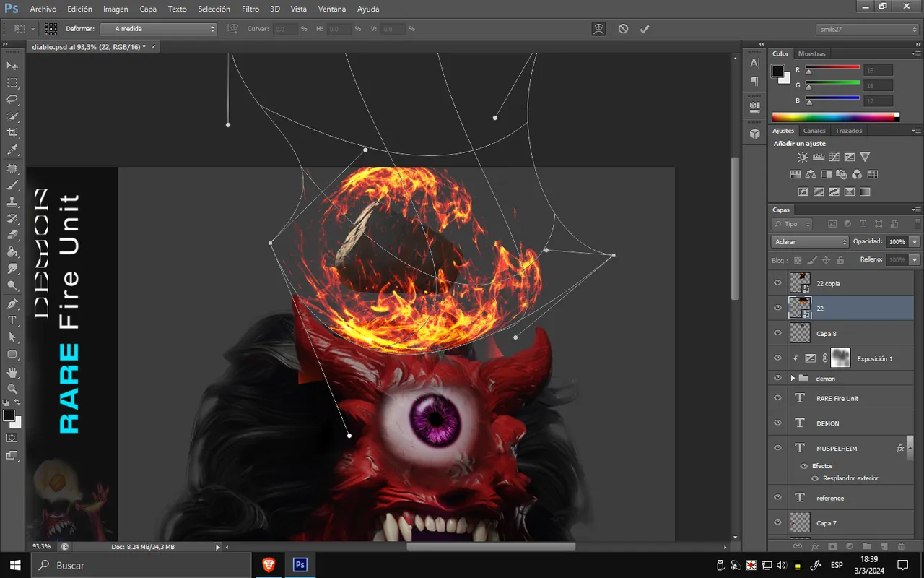This screenshot has height=578, width=924.
Task: Select the Crop tool
Action: coord(12,133)
